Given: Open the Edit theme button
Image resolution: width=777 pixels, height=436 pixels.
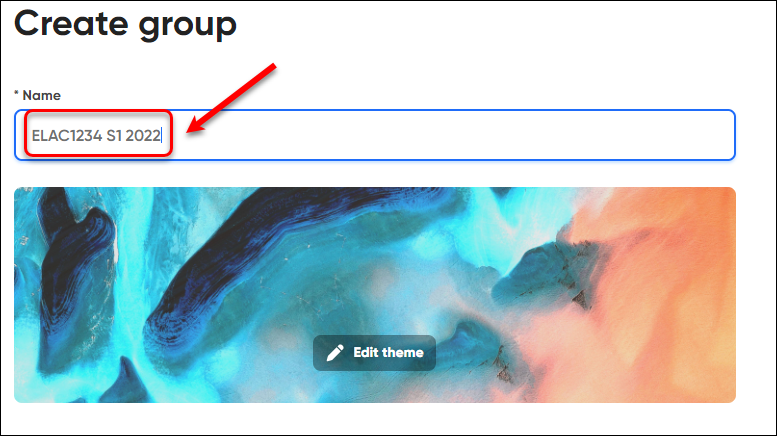Looking at the screenshot, I should (374, 353).
